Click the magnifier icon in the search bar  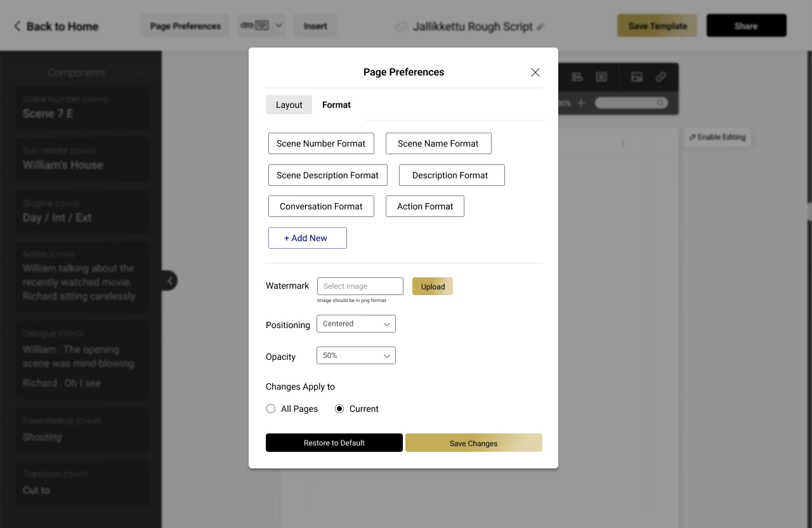(x=660, y=102)
